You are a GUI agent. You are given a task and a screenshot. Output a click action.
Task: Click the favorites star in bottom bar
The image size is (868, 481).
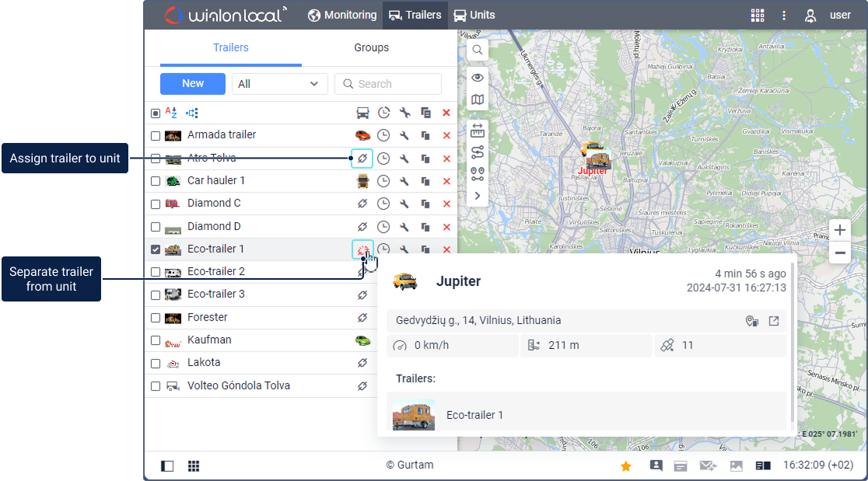625,466
